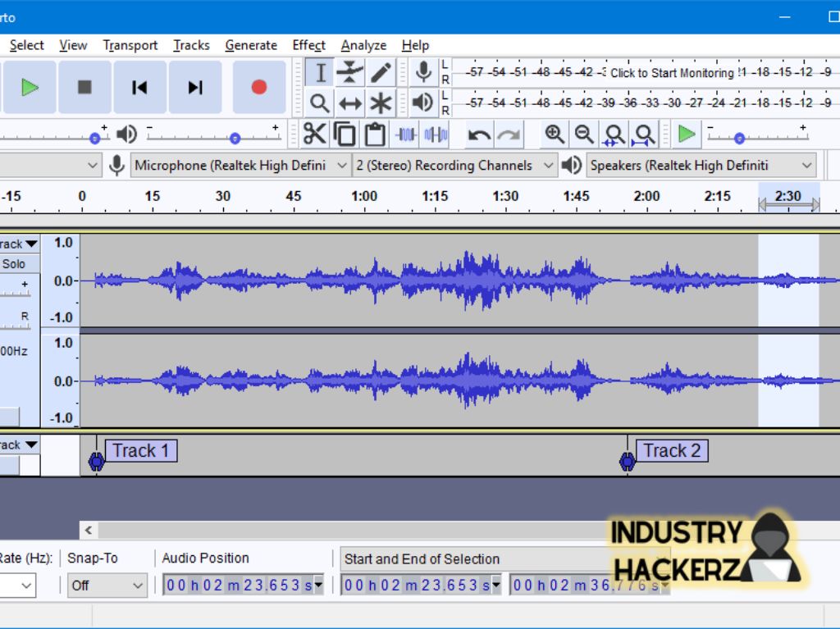
Task: Select the Track 2 label
Action: coord(672,450)
